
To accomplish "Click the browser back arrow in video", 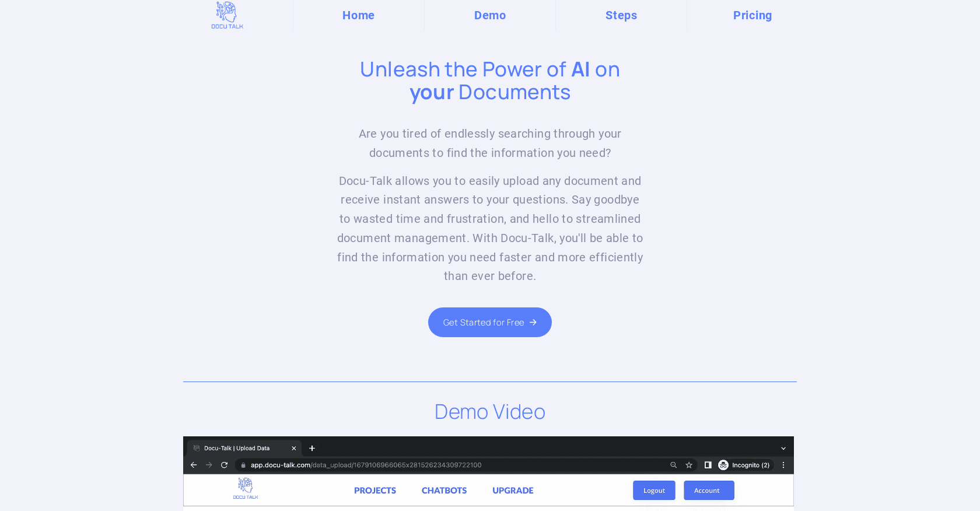I will tap(194, 465).
